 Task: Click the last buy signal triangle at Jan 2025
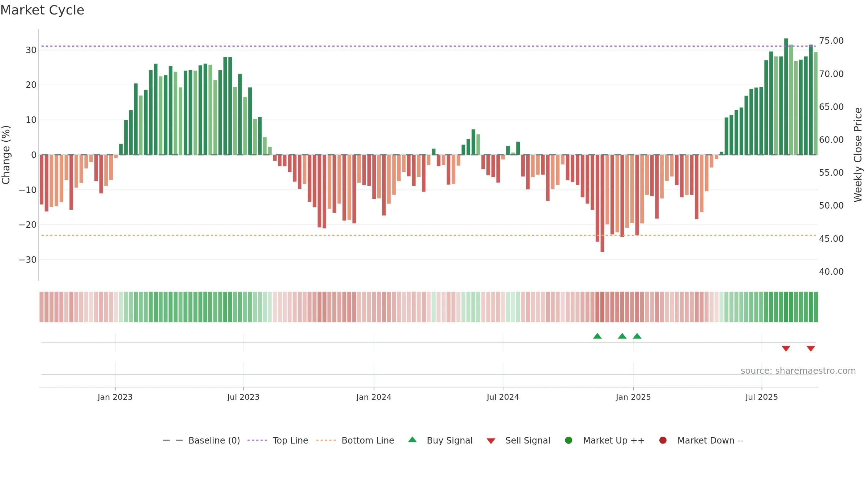point(637,336)
